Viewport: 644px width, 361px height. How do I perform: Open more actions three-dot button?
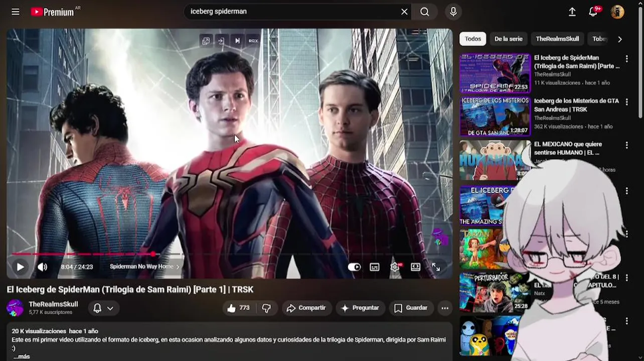[x=445, y=308]
